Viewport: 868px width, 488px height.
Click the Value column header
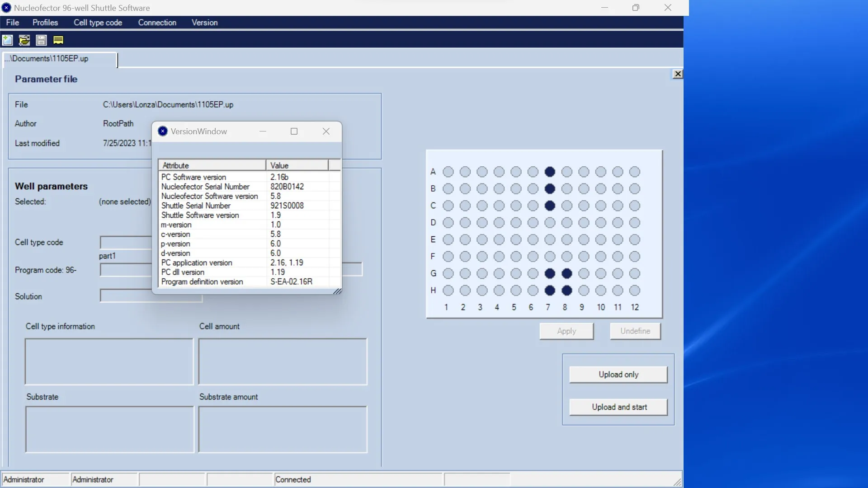pyautogui.click(x=297, y=165)
